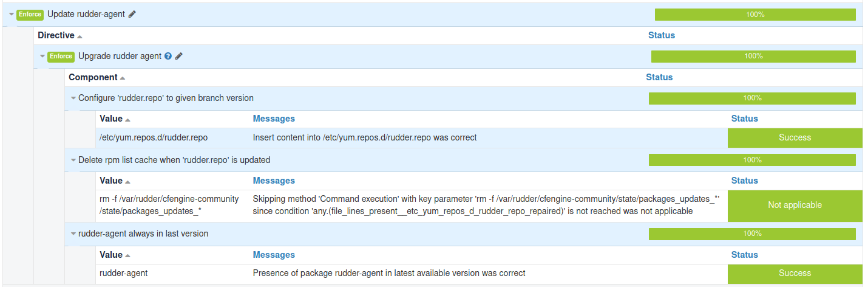Click sort arrow beside Value header above rudder-agent value

pyautogui.click(x=127, y=256)
